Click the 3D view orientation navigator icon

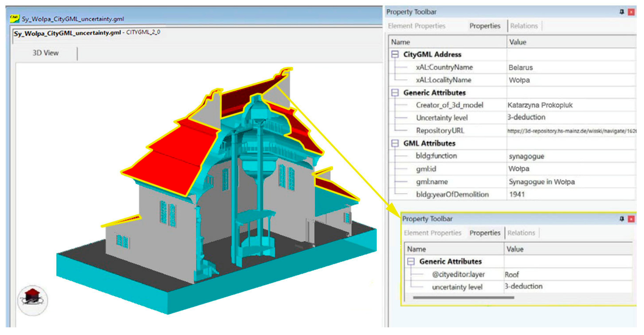point(33,300)
